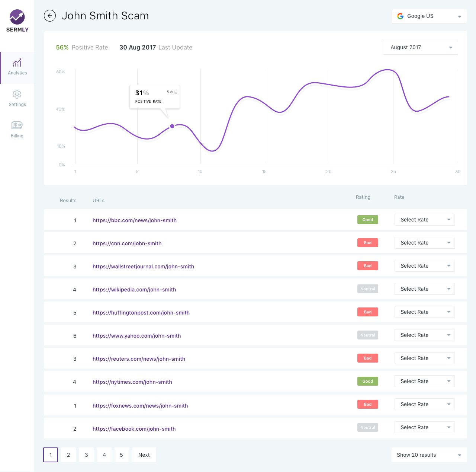Open the Google US search engine dropdown
The image size is (476, 472).
429,16
